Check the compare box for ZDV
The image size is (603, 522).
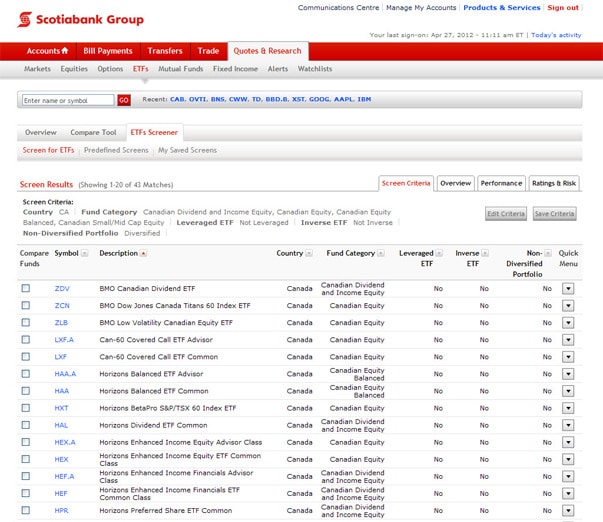26,288
